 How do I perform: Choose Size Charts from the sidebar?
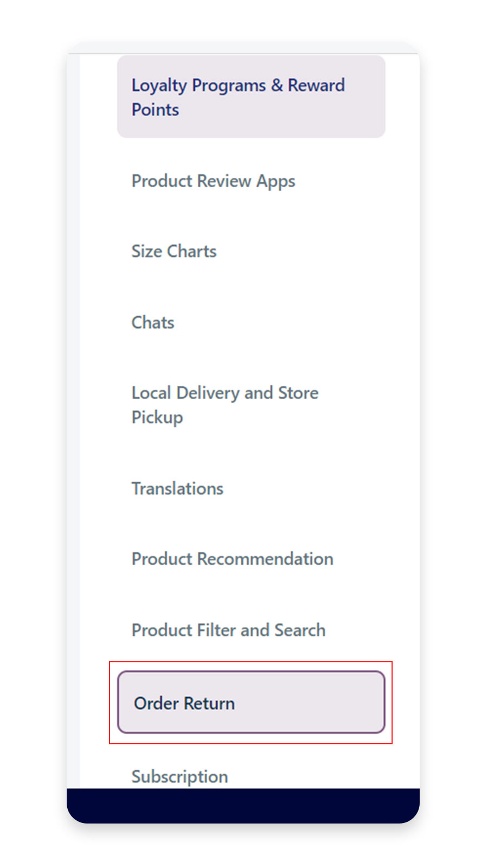pos(174,251)
